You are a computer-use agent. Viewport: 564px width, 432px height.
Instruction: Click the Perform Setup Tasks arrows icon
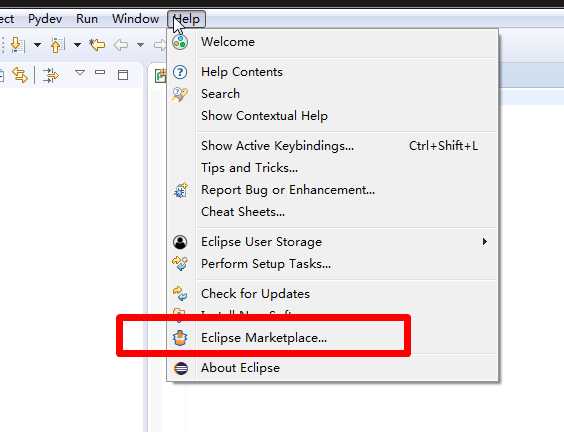click(180, 264)
